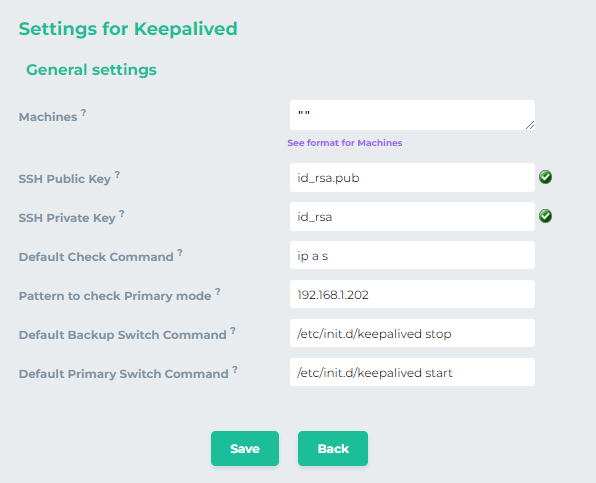Click the Save button
This screenshot has height=483, width=596.
(x=245, y=448)
